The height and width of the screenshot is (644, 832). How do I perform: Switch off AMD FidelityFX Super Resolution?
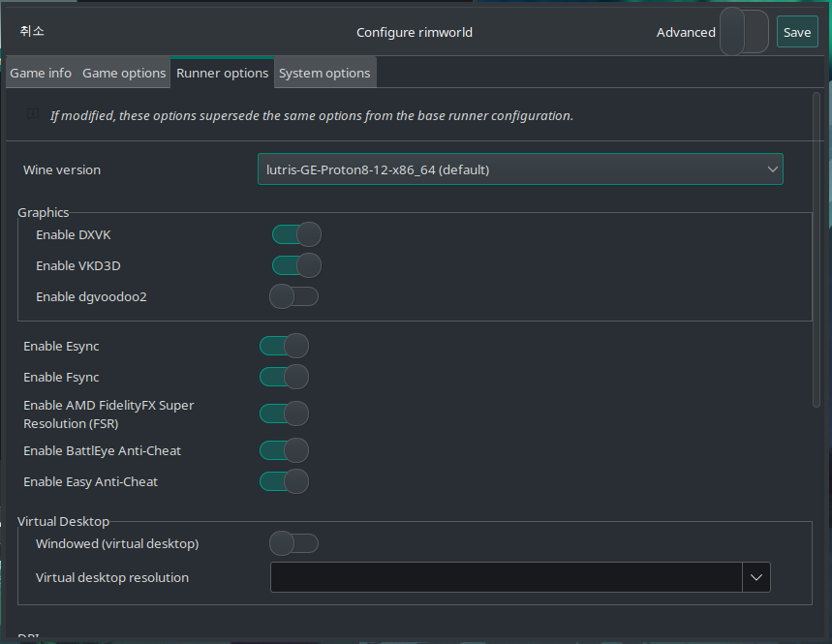[284, 414]
